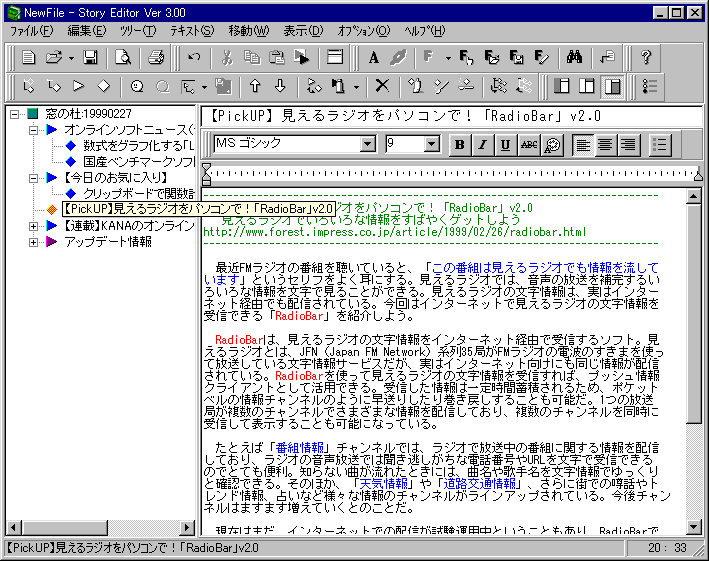Image resolution: width=709 pixels, height=561 pixels.
Task: Click the font letter A icon
Action: pyautogui.click(x=373, y=57)
